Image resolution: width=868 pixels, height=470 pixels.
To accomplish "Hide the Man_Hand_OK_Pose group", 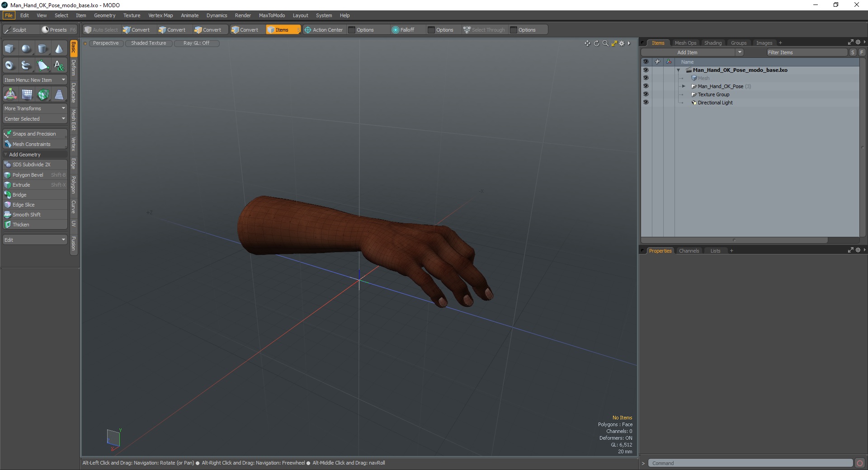I will (x=646, y=86).
